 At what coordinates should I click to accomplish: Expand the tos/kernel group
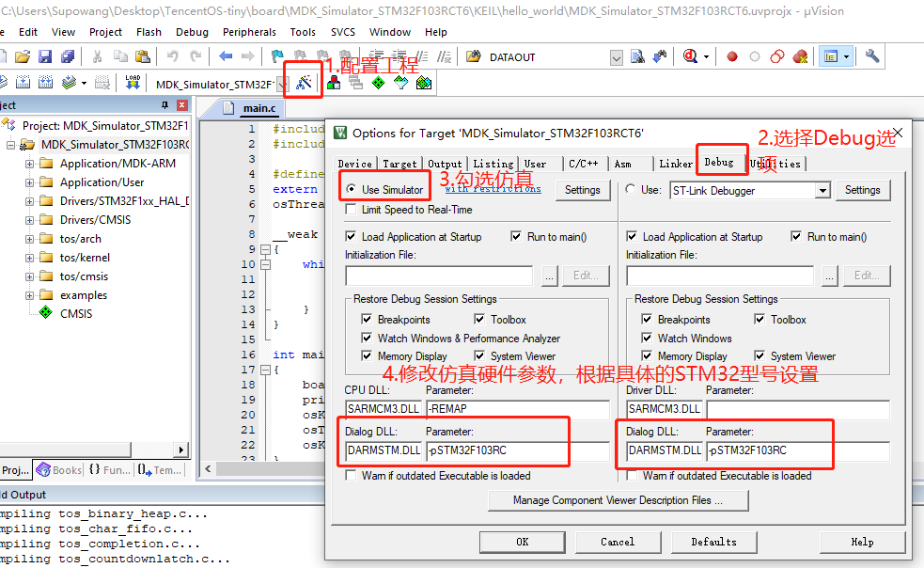[x=29, y=258]
